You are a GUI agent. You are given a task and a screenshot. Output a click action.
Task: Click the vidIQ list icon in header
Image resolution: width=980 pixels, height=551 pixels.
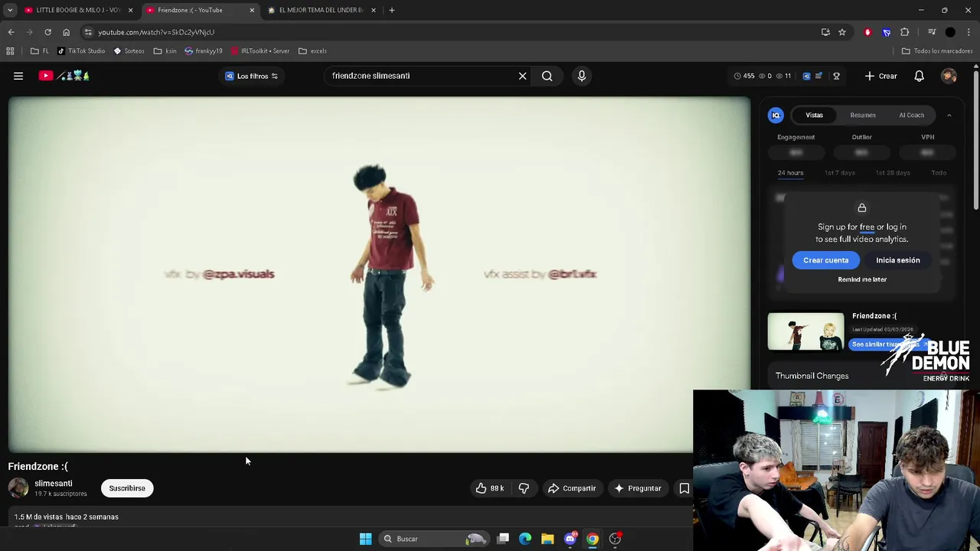[818, 76]
